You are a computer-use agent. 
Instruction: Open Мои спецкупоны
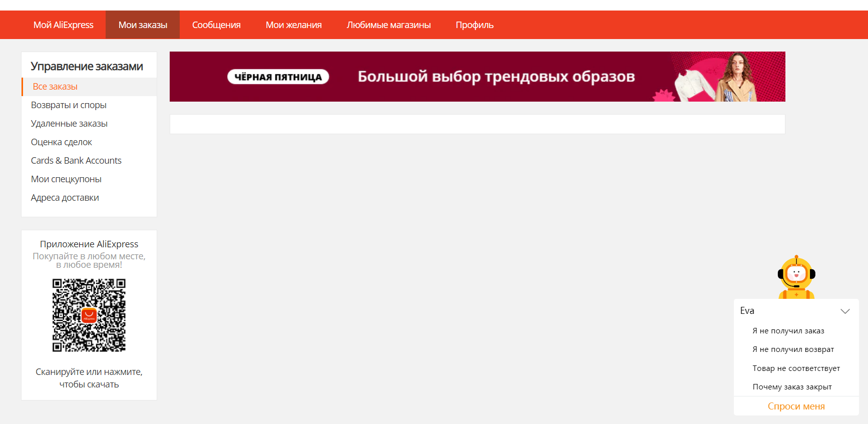(66, 179)
